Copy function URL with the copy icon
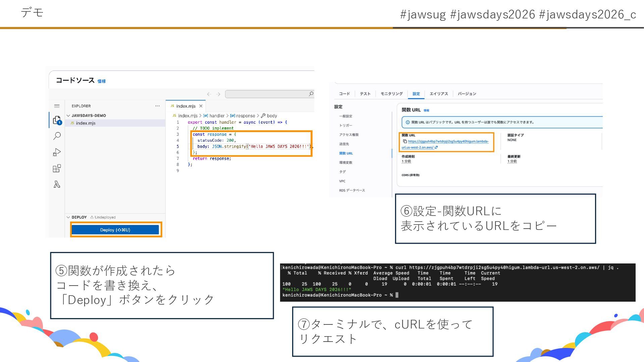This screenshot has height=362, width=644. 405,141
